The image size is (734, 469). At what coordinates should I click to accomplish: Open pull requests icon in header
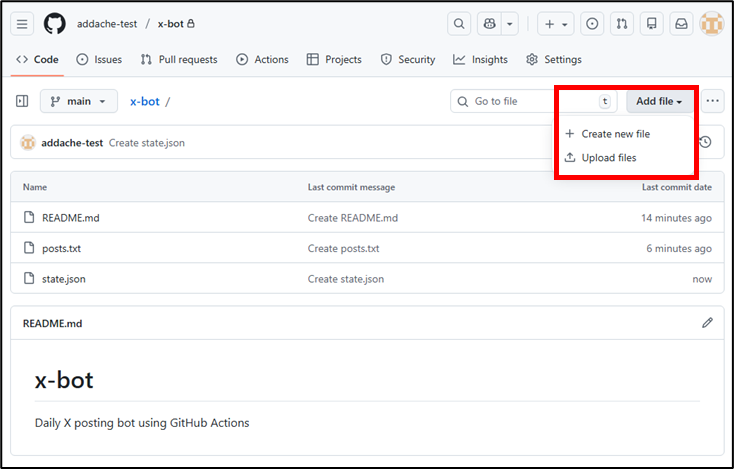(622, 23)
